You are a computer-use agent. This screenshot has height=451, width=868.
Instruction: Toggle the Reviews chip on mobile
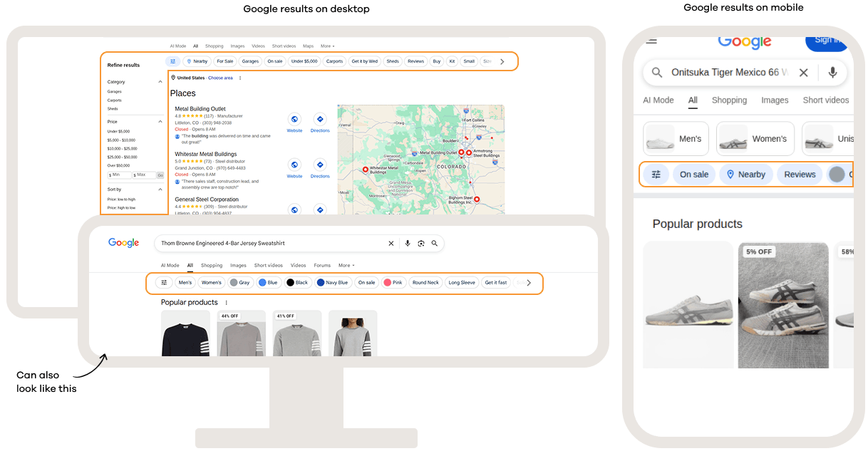click(800, 175)
